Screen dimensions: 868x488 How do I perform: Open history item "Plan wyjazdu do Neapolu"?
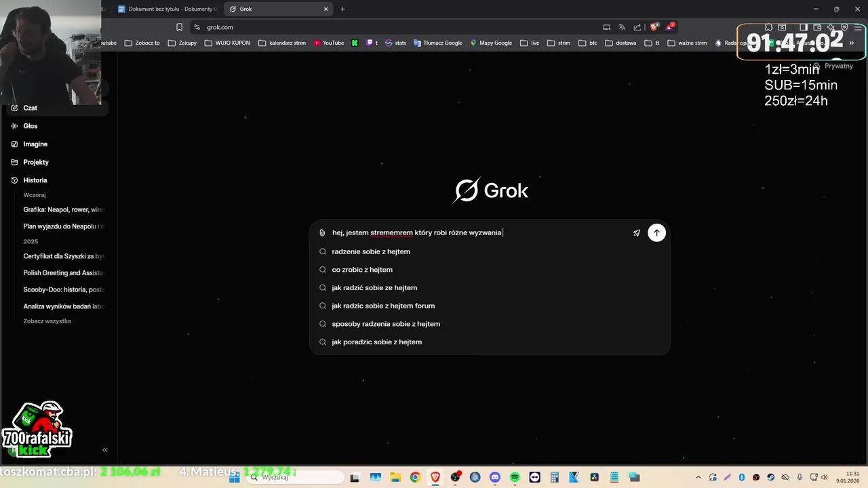coord(64,226)
